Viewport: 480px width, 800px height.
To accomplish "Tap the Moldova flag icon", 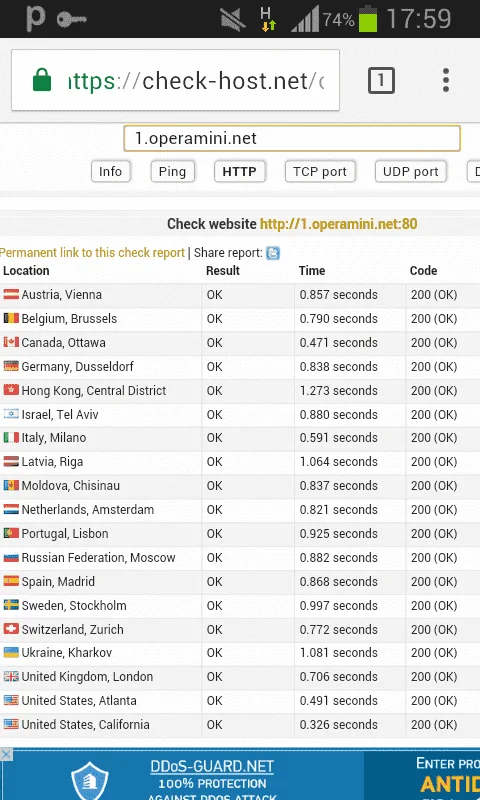I will tap(11, 485).
